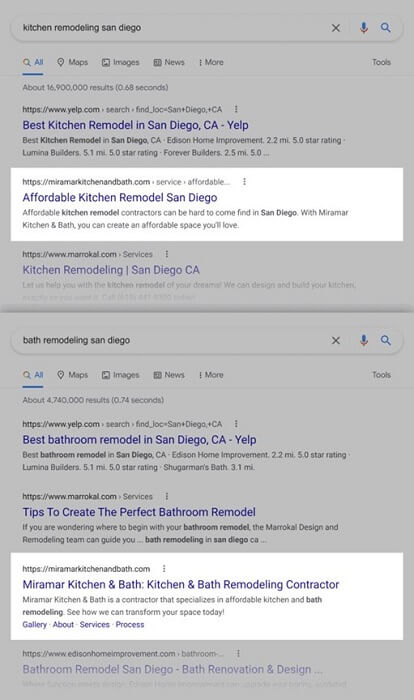Open Affordable Kitchen Remodel San Diego link

tap(120, 197)
